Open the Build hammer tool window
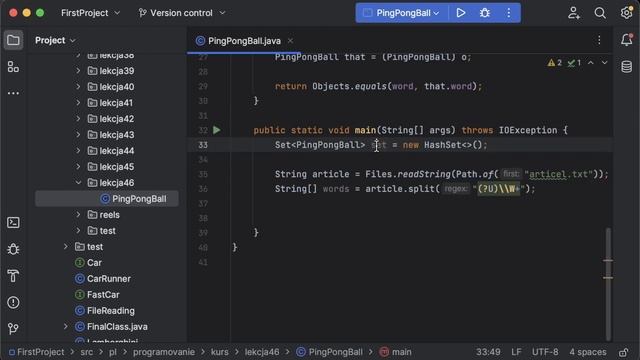 [x=13, y=276]
